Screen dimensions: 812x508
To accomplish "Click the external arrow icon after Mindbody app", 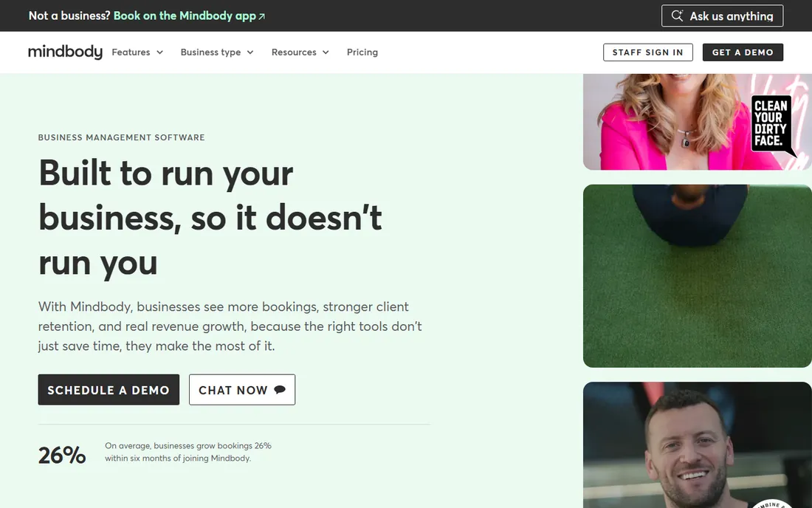I will click(262, 16).
